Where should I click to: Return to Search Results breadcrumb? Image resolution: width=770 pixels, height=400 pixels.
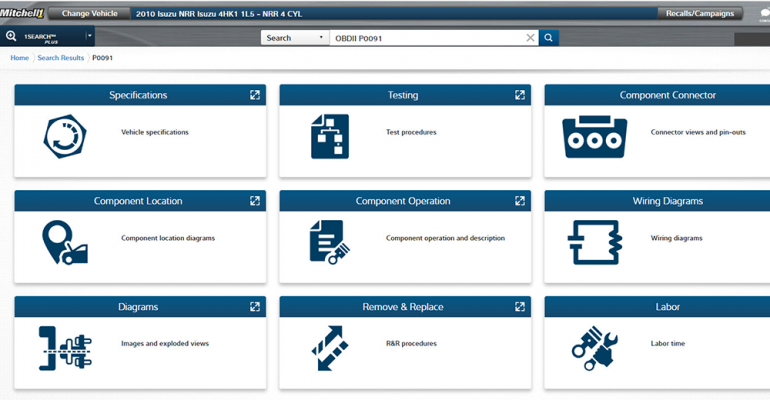tap(61, 58)
